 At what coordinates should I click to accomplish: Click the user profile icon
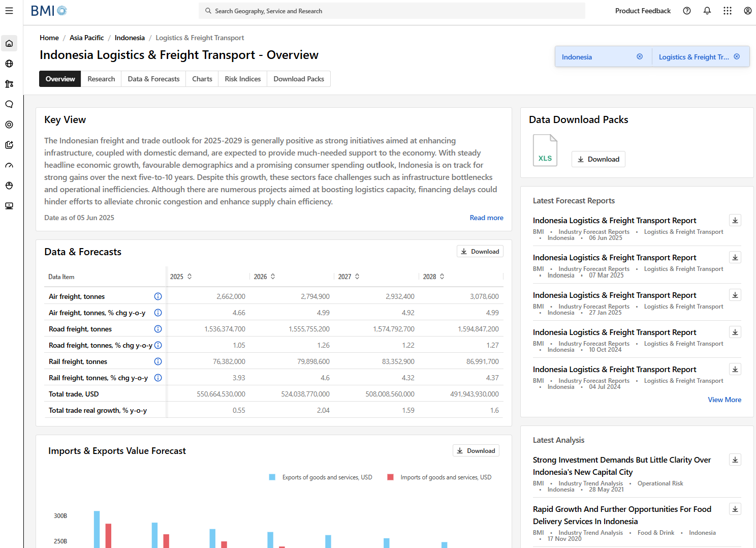(747, 11)
